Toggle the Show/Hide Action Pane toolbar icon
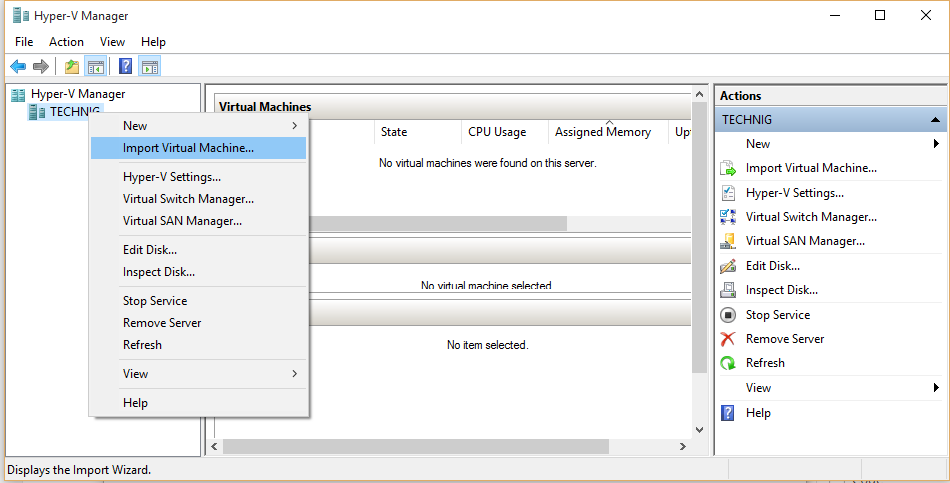Viewport: 950px width, 483px height. [x=150, y=66]
